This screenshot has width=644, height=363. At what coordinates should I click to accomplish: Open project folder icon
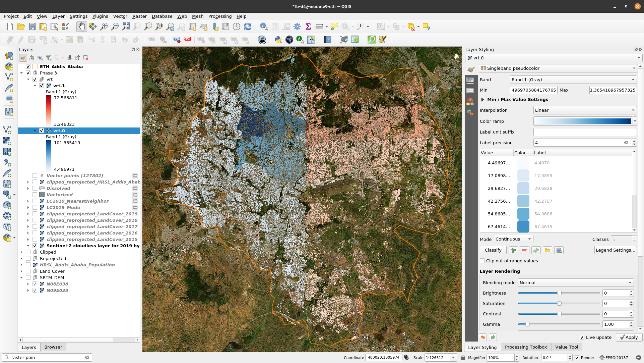coord(21,27)
